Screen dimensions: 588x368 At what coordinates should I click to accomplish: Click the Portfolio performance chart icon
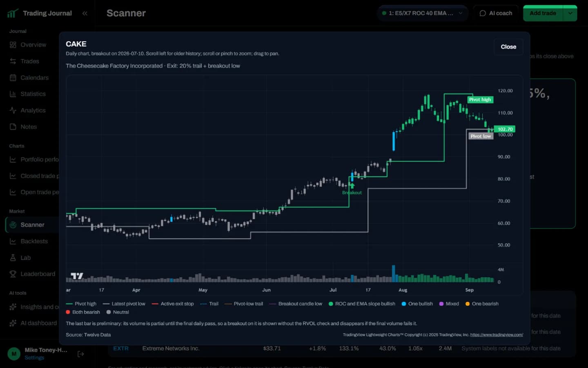coord(13,159)
